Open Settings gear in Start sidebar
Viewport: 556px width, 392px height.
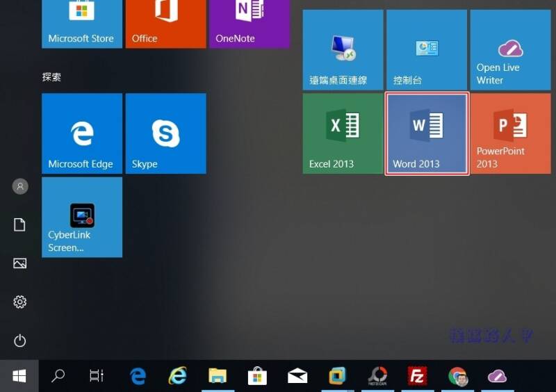19,302
